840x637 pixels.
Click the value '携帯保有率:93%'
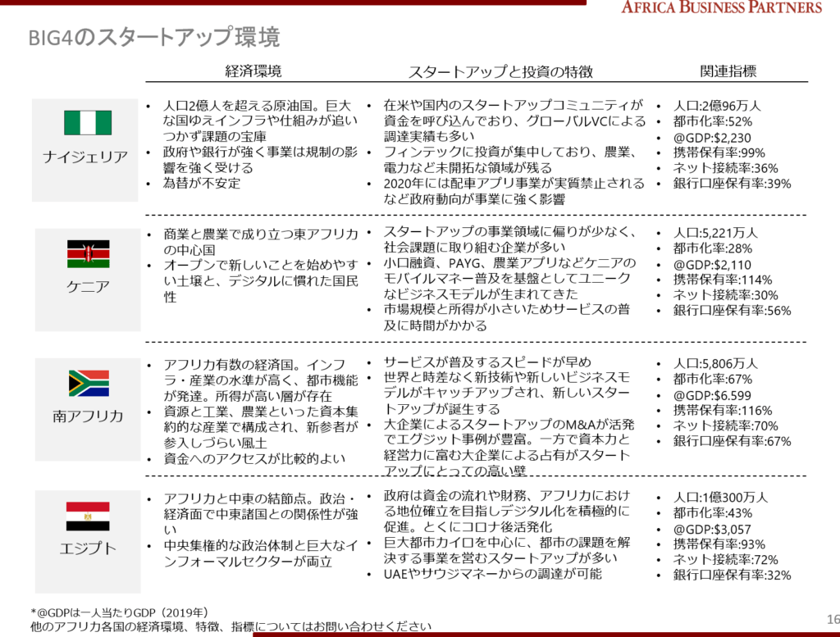coord(719,544)
